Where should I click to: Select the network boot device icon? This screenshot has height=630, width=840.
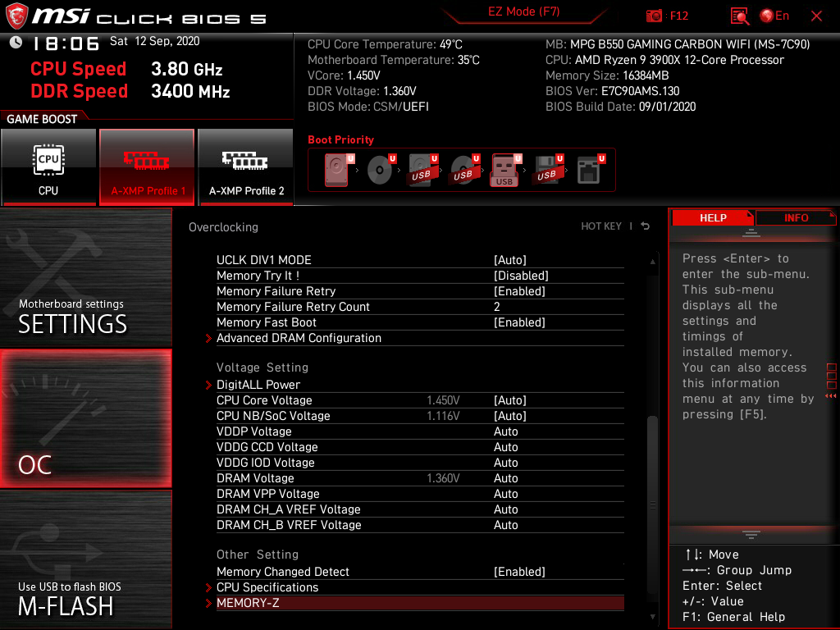pyautogui.click(x=589, y=170)
